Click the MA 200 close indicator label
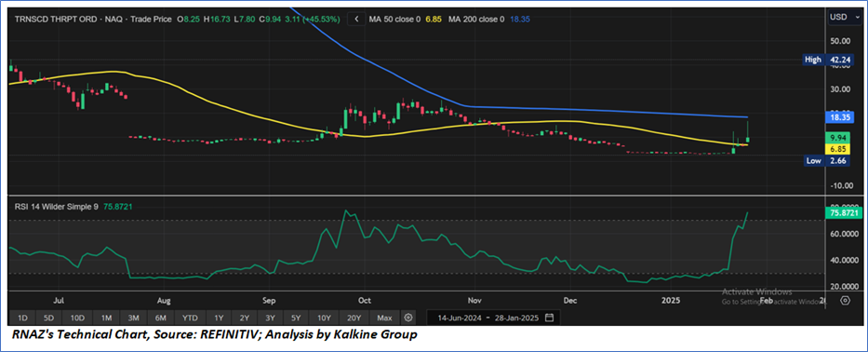This screenshot has width=868, height=352. (476, 19)
